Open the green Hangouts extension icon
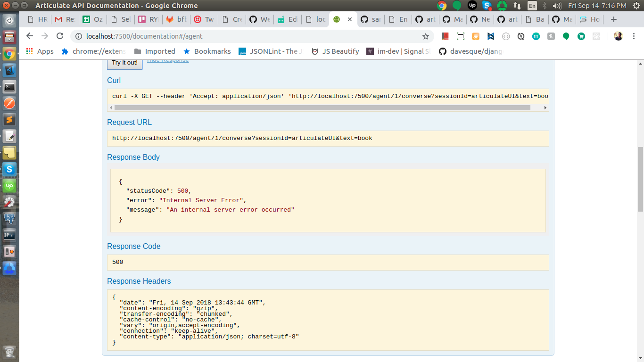The image size is (644, 362). (566, 36)
